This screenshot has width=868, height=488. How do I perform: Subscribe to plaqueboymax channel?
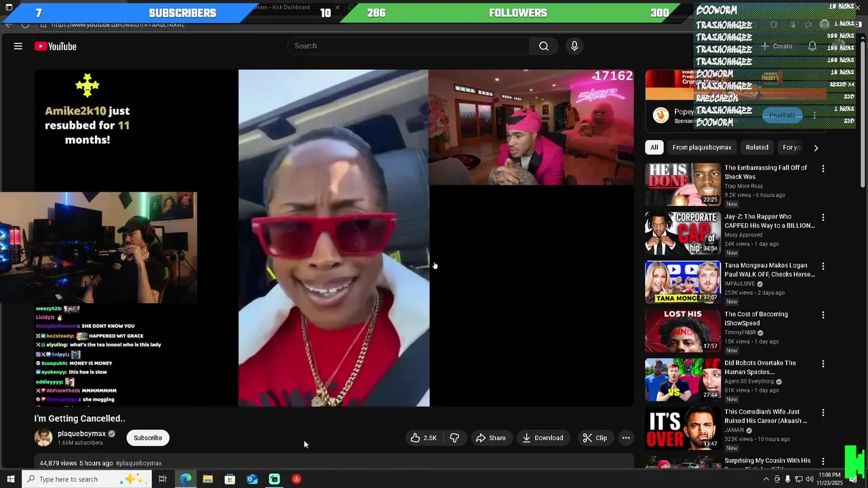(x=148, y=438)
